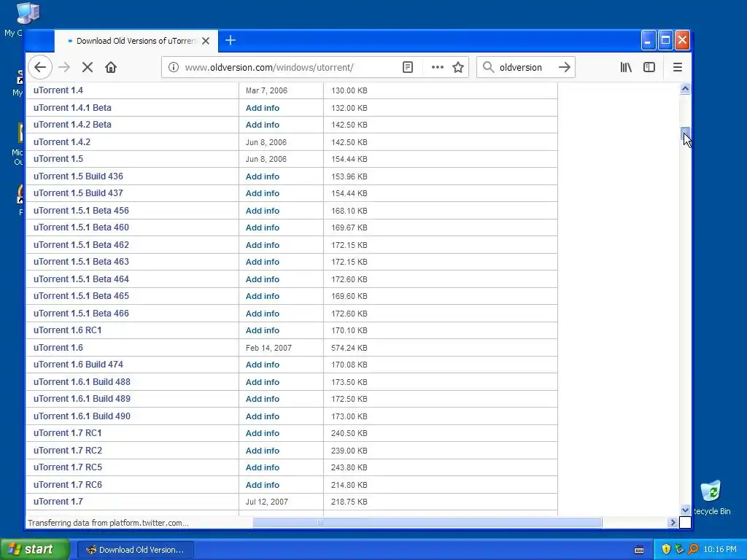The image size is (747, 560).
Task: Click the oldversion search field
Action: point(525,67)
